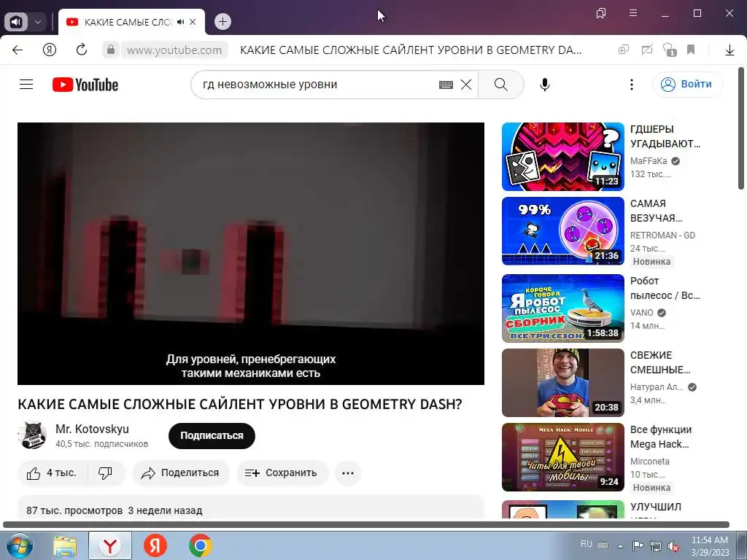Image resolution: width=747 pixels, height=560 pixels.
Task: Open the protection shield icon with badge
Action: pyautogui.click(x=670, y=50)
